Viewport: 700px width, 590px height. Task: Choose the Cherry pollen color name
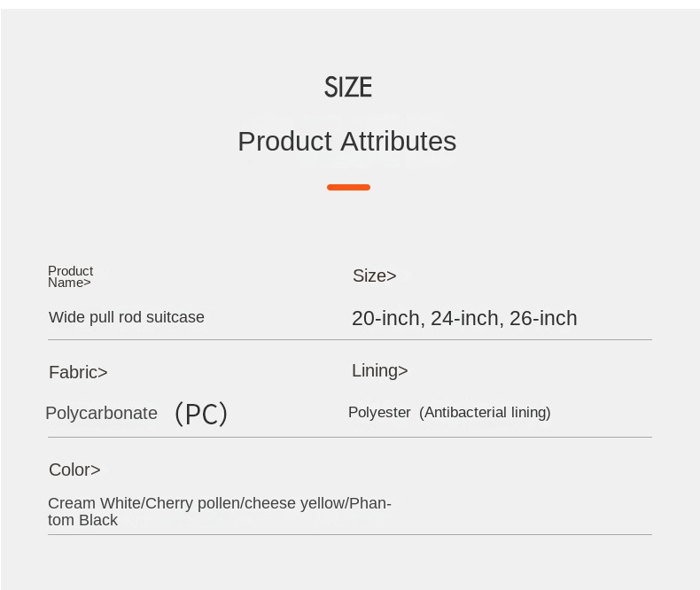(x=192, y=503)
